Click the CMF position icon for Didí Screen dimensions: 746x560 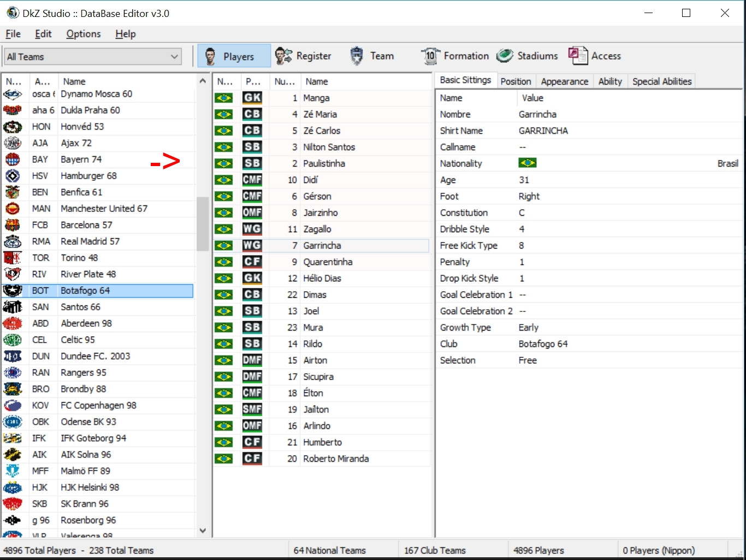pyautogui.click(x=252, y=180)
